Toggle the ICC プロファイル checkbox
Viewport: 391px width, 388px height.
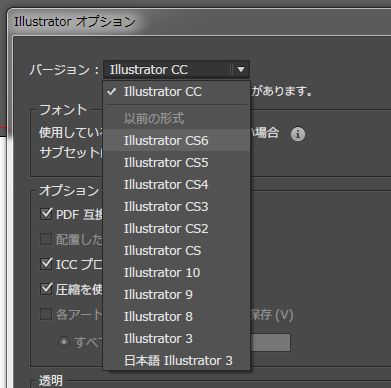pos(46,264)
